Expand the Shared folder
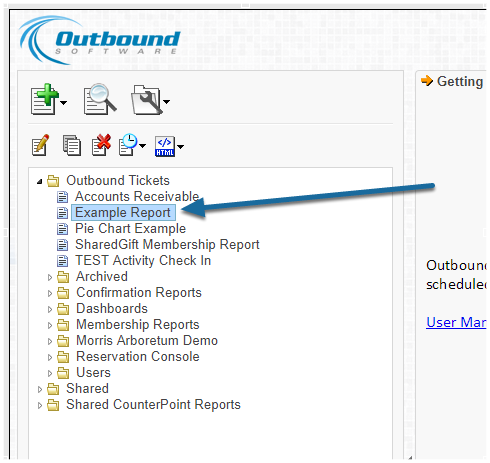Screen dimensions: 490x463 click(x=40, y=389)
